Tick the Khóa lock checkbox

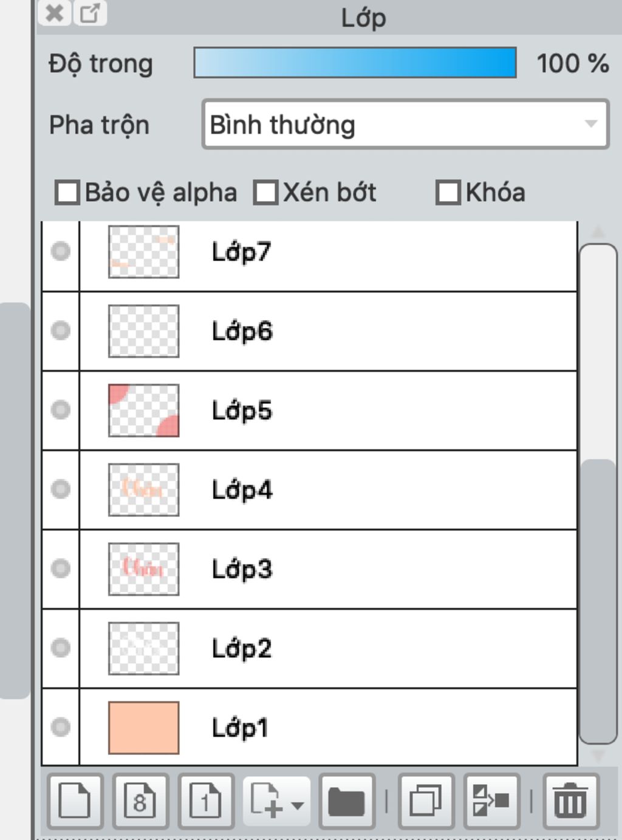(x=448, y=193)
